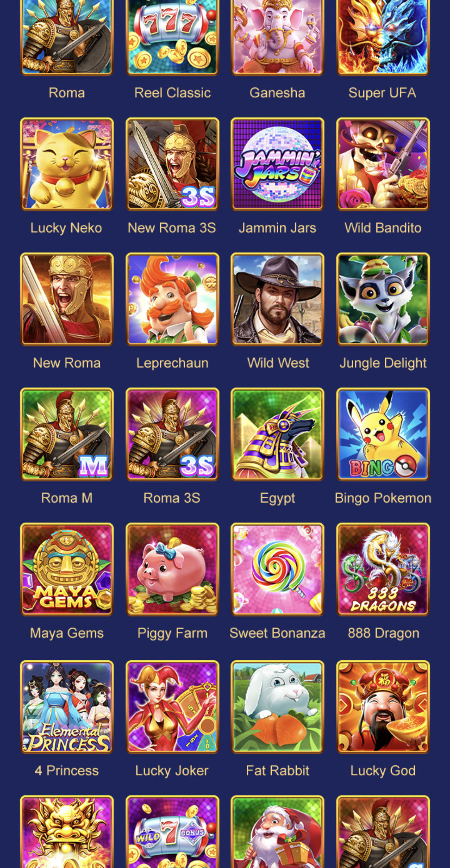
Task: Open the Egypt Anubis game icon
Action: (x=278, y=434)
